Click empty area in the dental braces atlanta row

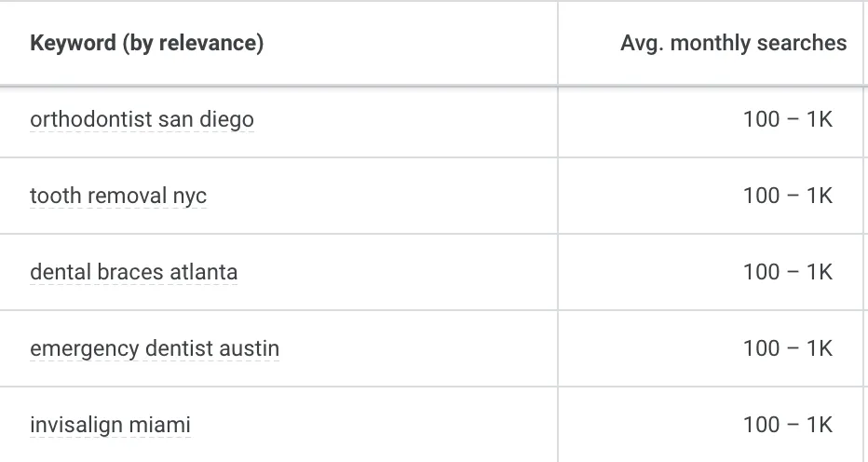coord(400,273)
